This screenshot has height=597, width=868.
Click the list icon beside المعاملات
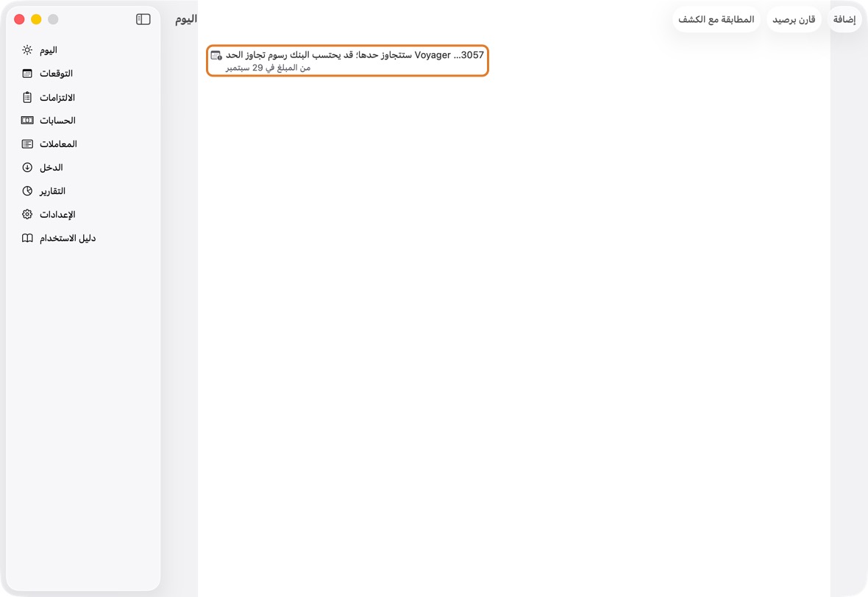[x=27, y=144]
